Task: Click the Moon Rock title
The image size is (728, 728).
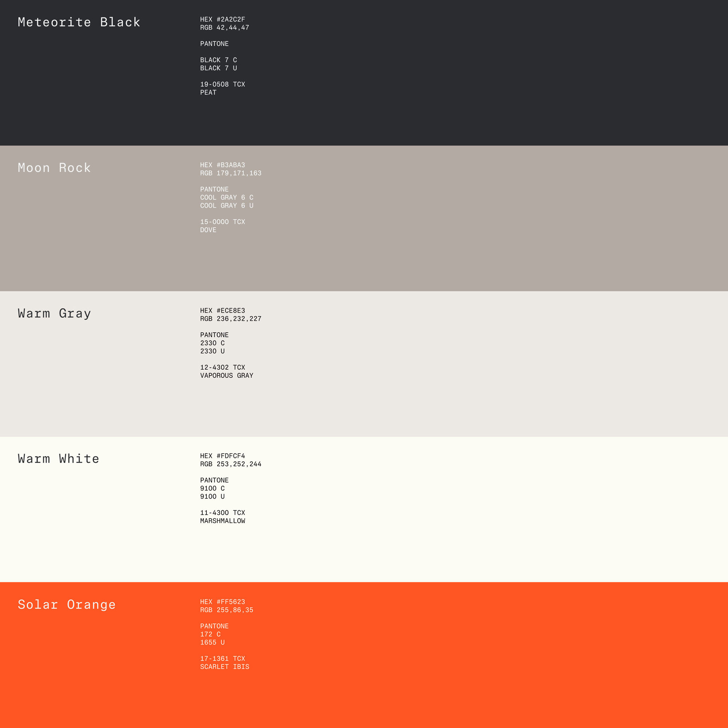Action: (54, 168)
